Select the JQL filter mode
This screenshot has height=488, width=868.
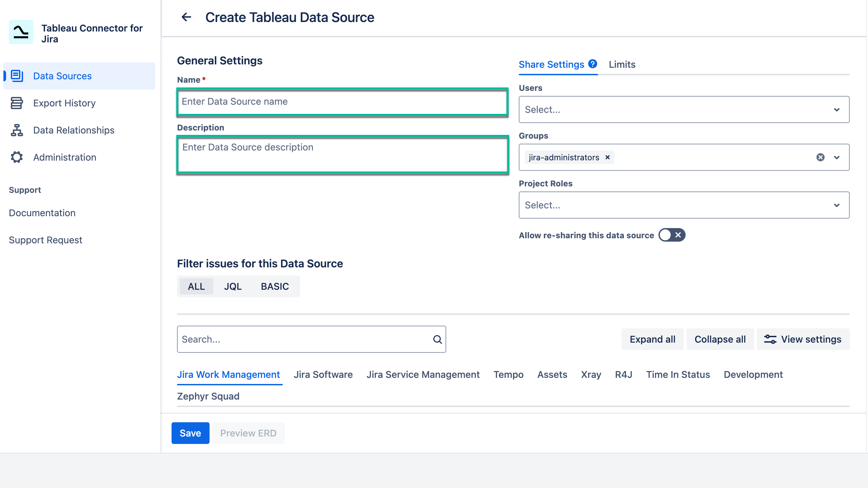pyautogui.click(x=233, y=286)
